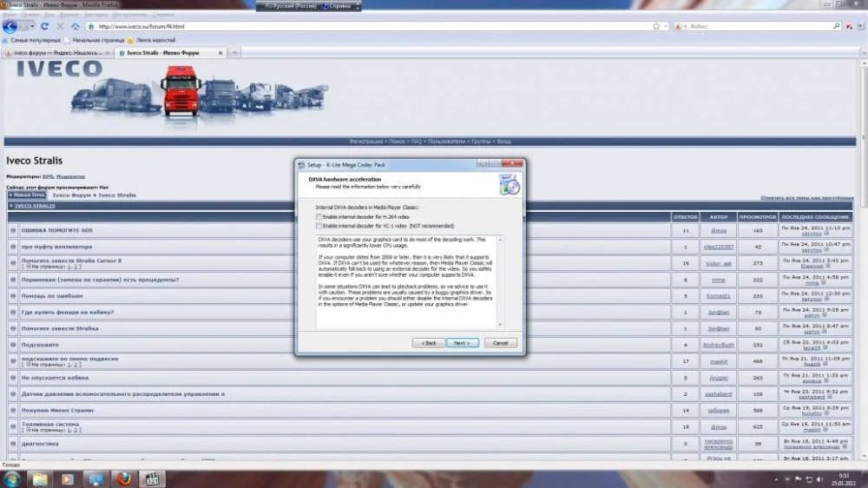This screenshot has width=868, height=488.
Task: Click the stop loading X icon
Action: (60, 26)
